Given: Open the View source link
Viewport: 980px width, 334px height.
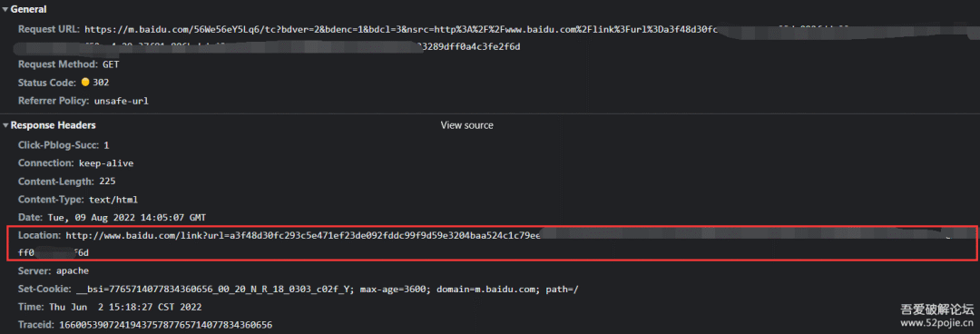Looking at the screenshot, I should tap(467, 125).
